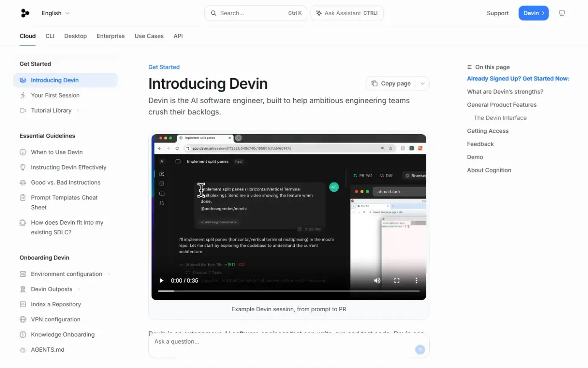Image resolution: width=588 pixels, height=368 pixels.
Task: Open the Devin app button
Action: coord(533,13)
